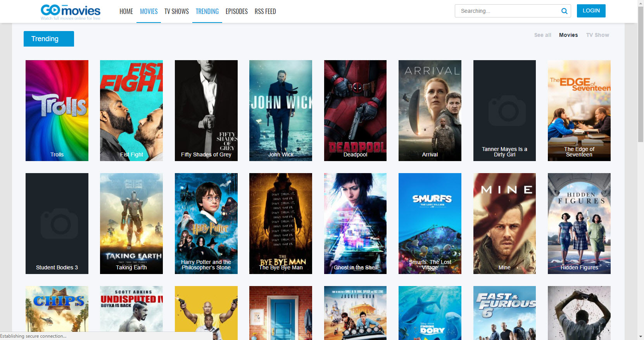Select the Episodes navigation item
The image size is (644, 340).
pos(237,12)
